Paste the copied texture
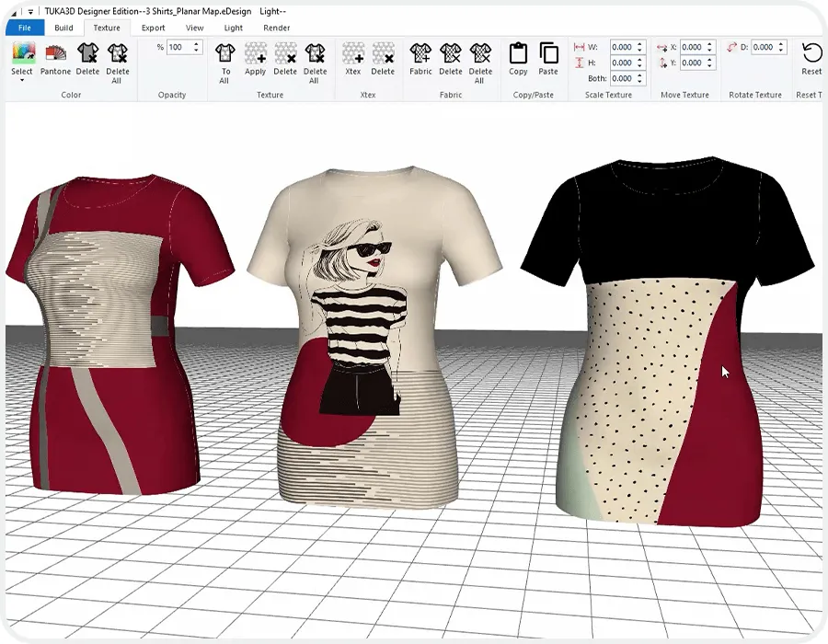Image resolution: width=828 pixels, height=644 pixels. pos(548,59)
